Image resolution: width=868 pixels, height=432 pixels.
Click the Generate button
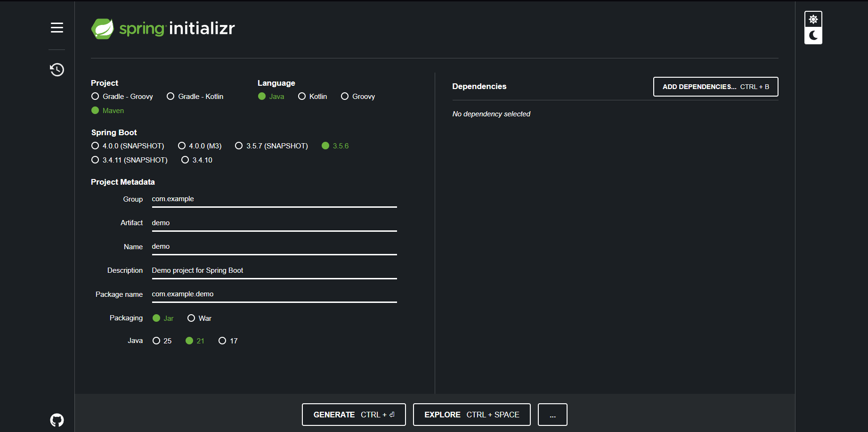click(x=354, y=415)
